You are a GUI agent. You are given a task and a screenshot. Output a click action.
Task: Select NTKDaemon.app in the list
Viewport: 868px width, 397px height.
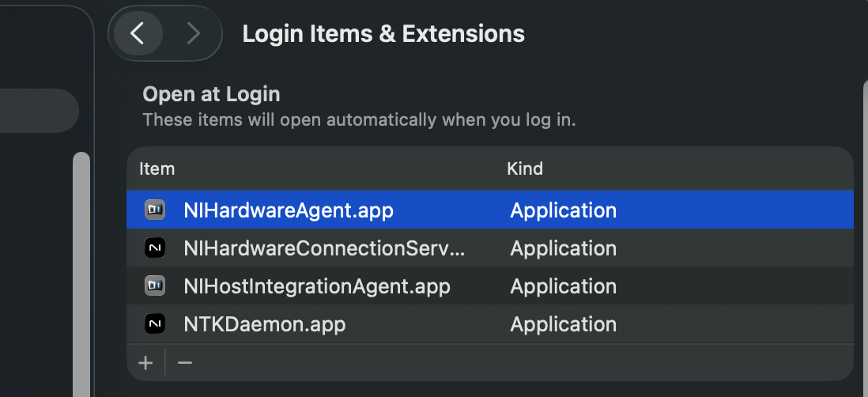(265, 324)
